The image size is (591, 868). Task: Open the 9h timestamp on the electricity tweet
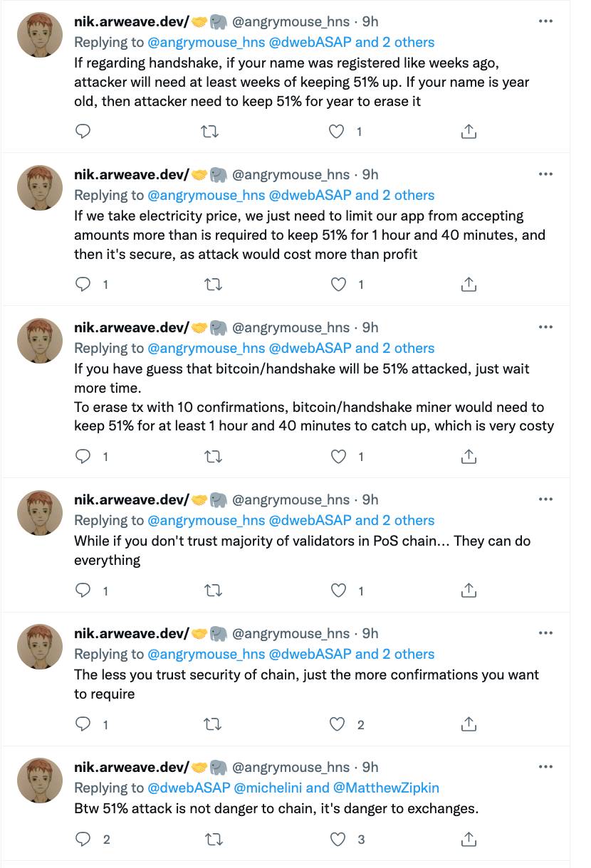370,174
